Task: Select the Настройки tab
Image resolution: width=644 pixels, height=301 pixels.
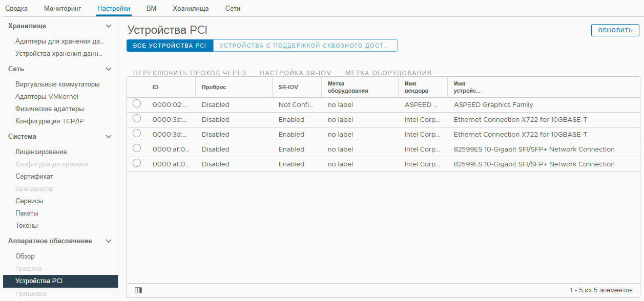Action: [113, 9]
